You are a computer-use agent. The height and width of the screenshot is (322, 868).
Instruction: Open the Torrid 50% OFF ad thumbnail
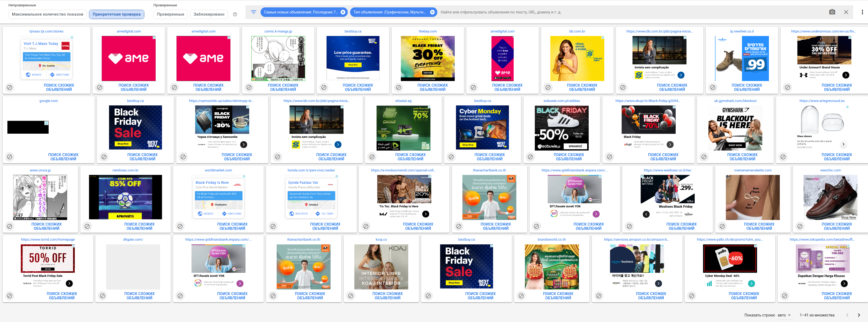48,258
